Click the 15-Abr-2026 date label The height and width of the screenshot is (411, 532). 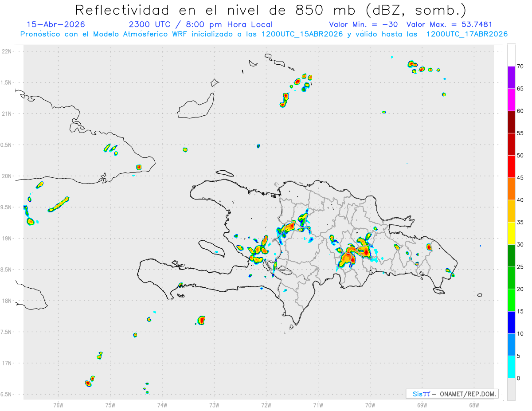[56, 24]
